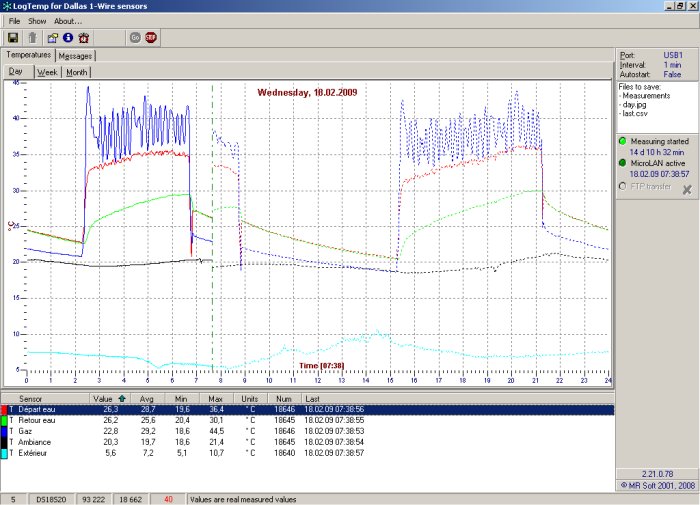Click the cyan Extérieur color swatch
This screenshot has height=505, width=700.
click(x=4, y=452)
